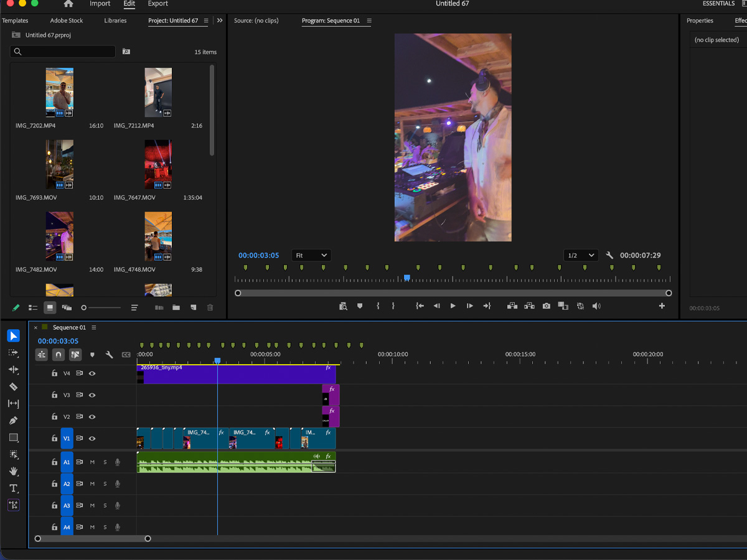Step forward one frame
Screen dimensions: 747x560
(469, 306)
